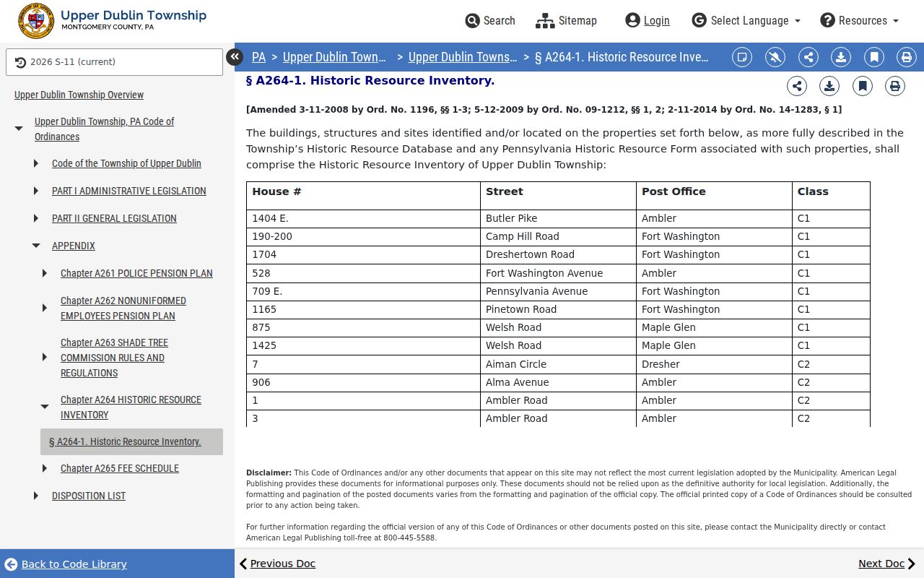The width and height of the screenshot is (924, 578).
Task: Click the download icon in the blue breadcrumb bar
Action: pyautogui.click(x=841, y=57)
